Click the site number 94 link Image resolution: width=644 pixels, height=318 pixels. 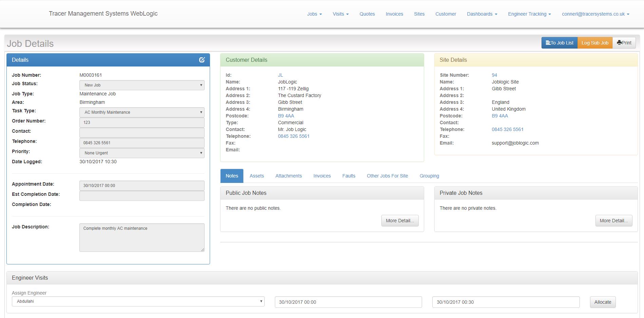click(x=494, y=75)
